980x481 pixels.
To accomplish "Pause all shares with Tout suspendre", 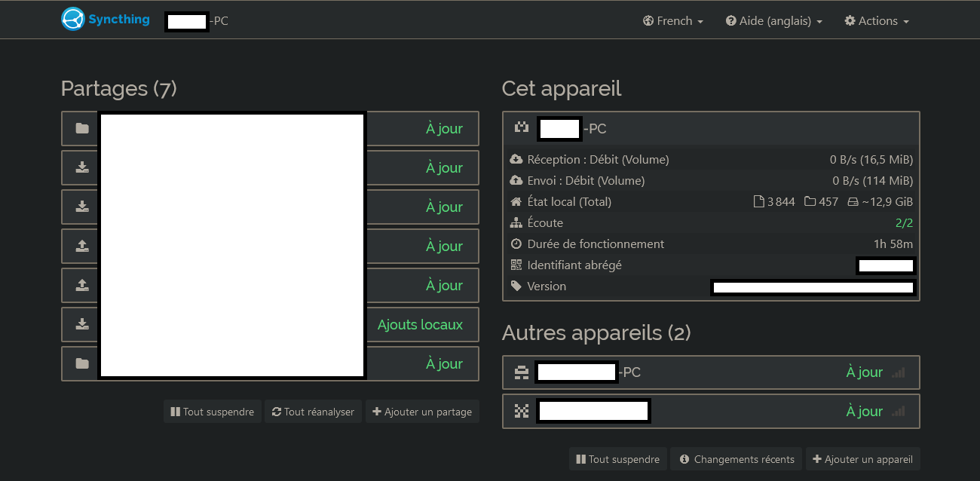I will click(213, 412).
